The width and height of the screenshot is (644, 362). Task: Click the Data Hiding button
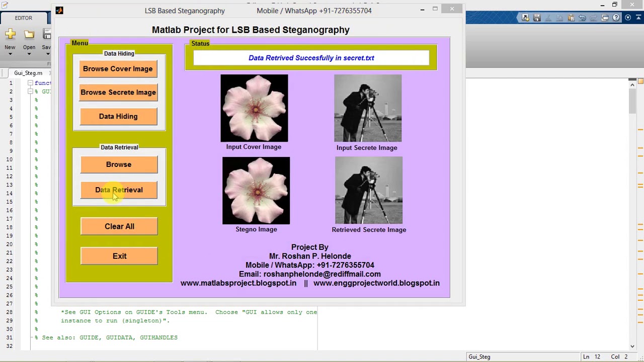pyautogui.click(x=118, y=117)
